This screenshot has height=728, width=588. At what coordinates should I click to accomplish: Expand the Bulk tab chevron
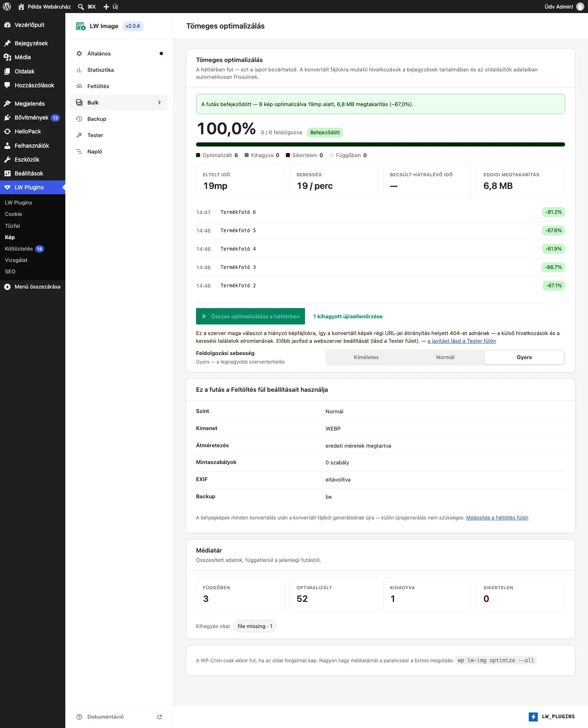[160, 102]
